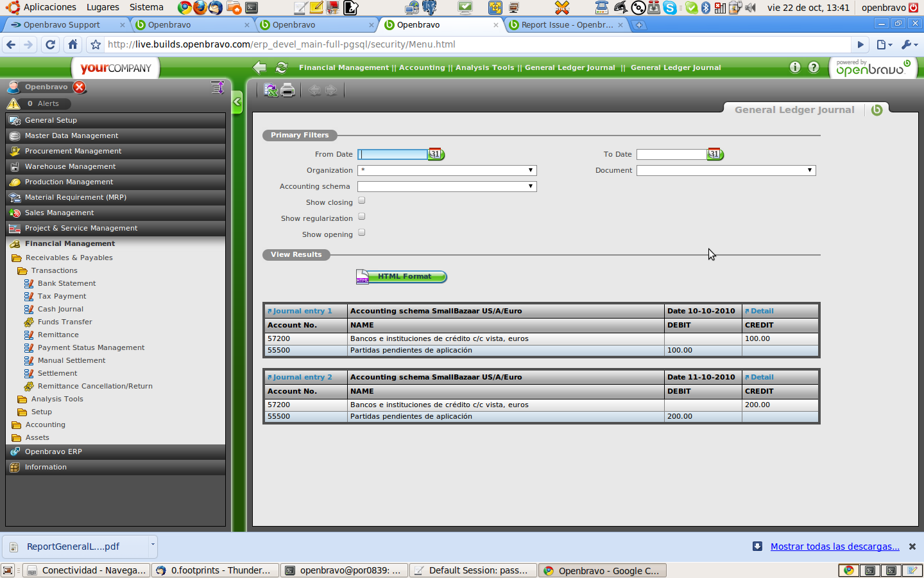Click the Excel export toolbar icon
Viewport: 924px width, 578px height.
tap(271, 91)
